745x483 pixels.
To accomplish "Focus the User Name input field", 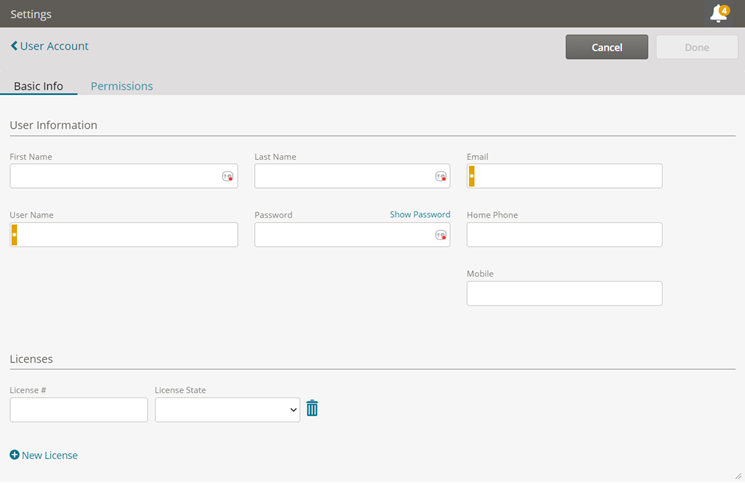I will [x=124, y=235].
